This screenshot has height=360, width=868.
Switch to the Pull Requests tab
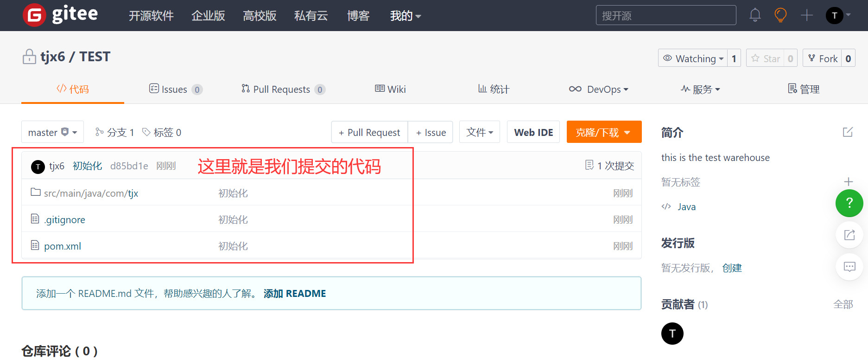point(283,89)
